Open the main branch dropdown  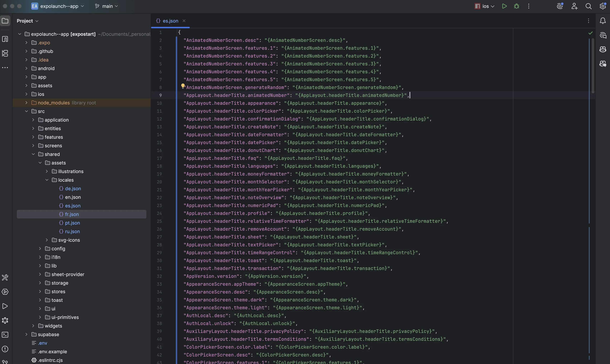coord(106,6)
